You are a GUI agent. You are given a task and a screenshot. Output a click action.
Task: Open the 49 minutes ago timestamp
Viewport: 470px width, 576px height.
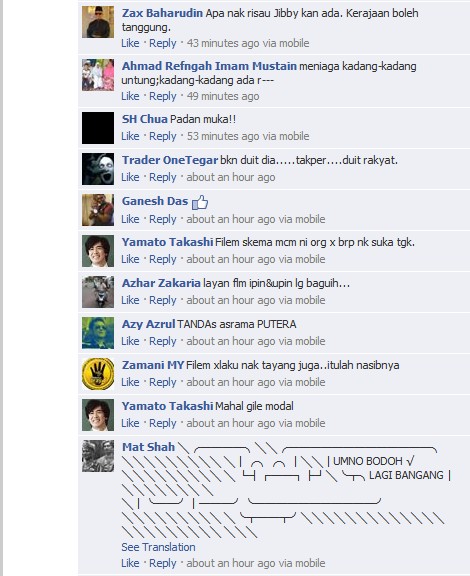click(x=223, y=96)
